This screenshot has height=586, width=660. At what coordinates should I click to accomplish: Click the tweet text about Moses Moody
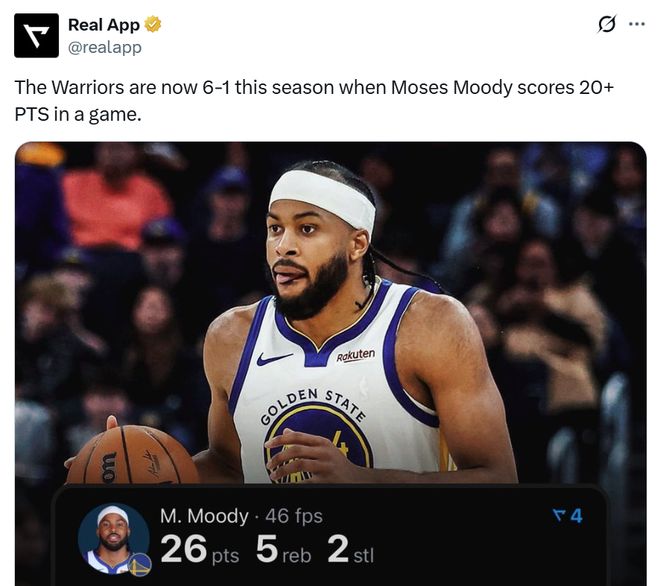314,101
